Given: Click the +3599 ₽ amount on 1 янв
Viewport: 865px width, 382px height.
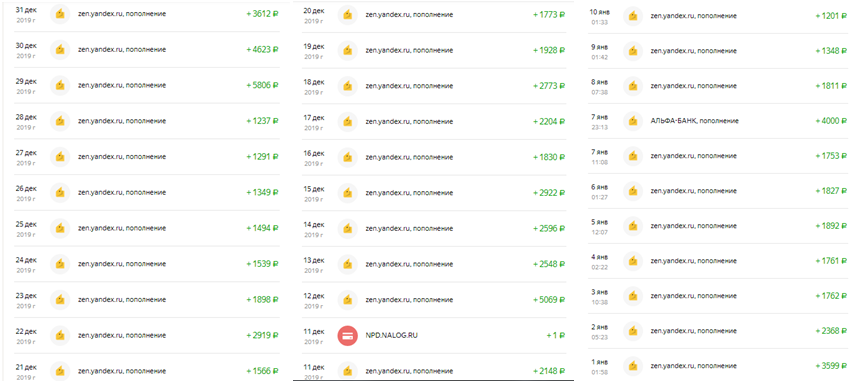Looking at the screenshot, I should point(831,365).
